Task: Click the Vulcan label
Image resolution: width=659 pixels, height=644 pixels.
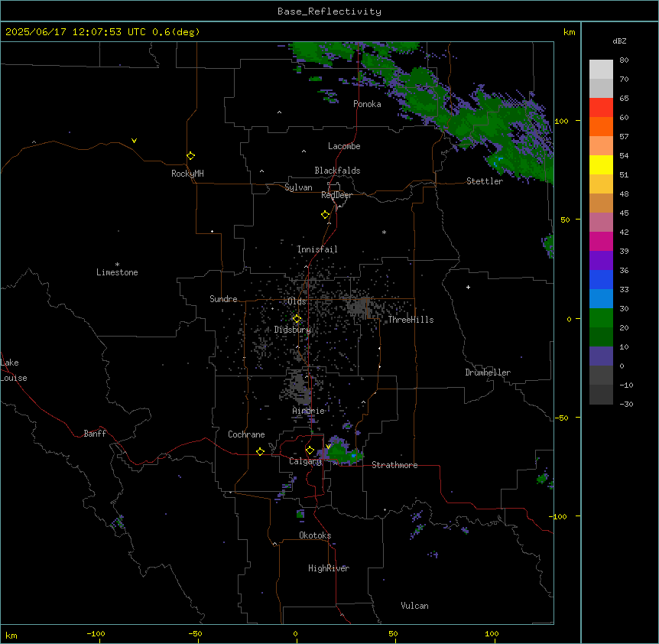Action: pyautogui.click(x=414, y=606)
